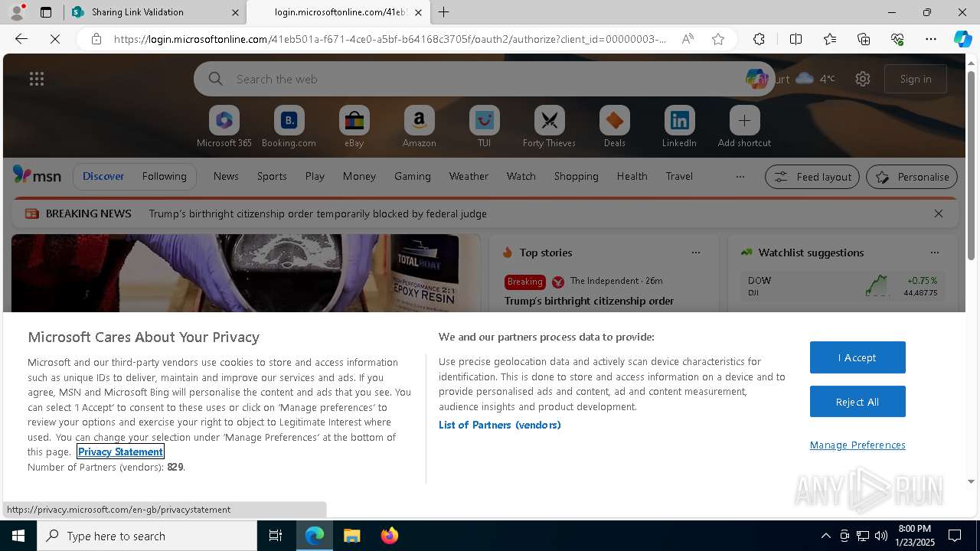980x551 pixels.
Task: Open the Favorites star-list icon
Action: [x=830, y=39]
